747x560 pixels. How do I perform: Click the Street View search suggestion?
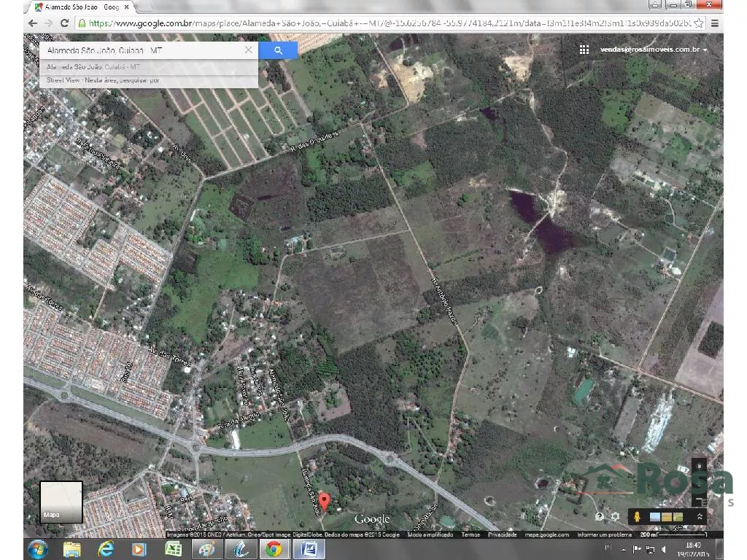pyautogui.click(x=102, y=80)
